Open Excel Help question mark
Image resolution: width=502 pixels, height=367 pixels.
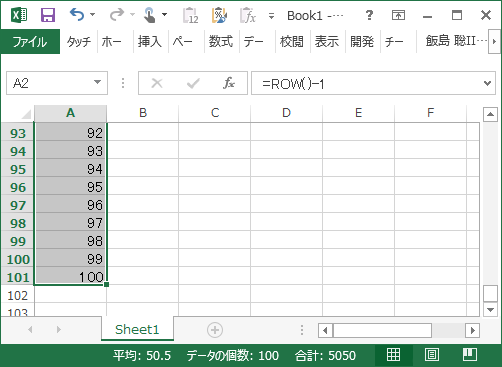(369, 15)
